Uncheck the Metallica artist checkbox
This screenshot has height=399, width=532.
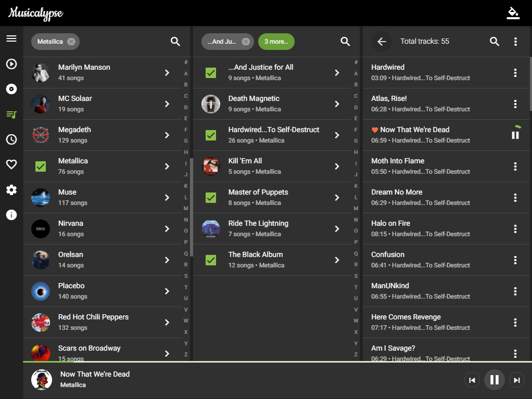point(41,166)
